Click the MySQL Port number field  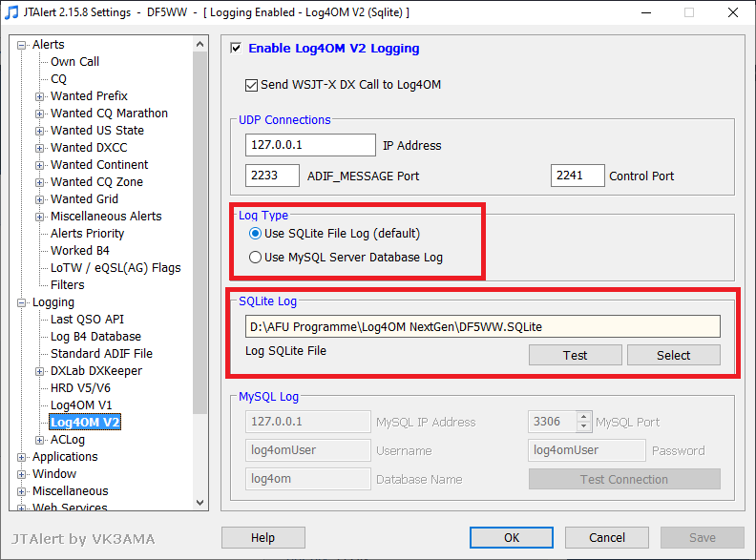click(x=553, y=422)
